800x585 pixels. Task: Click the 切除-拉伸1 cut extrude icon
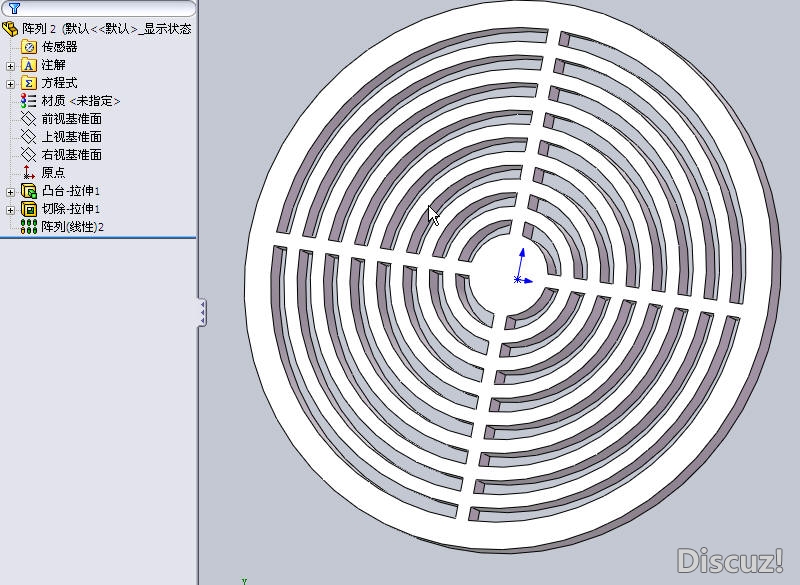point(29,209)
